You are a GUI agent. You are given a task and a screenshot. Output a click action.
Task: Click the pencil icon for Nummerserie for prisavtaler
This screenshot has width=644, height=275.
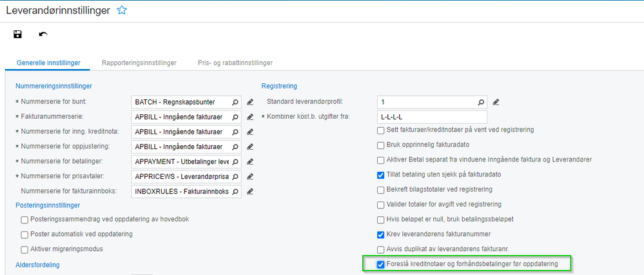249,177
